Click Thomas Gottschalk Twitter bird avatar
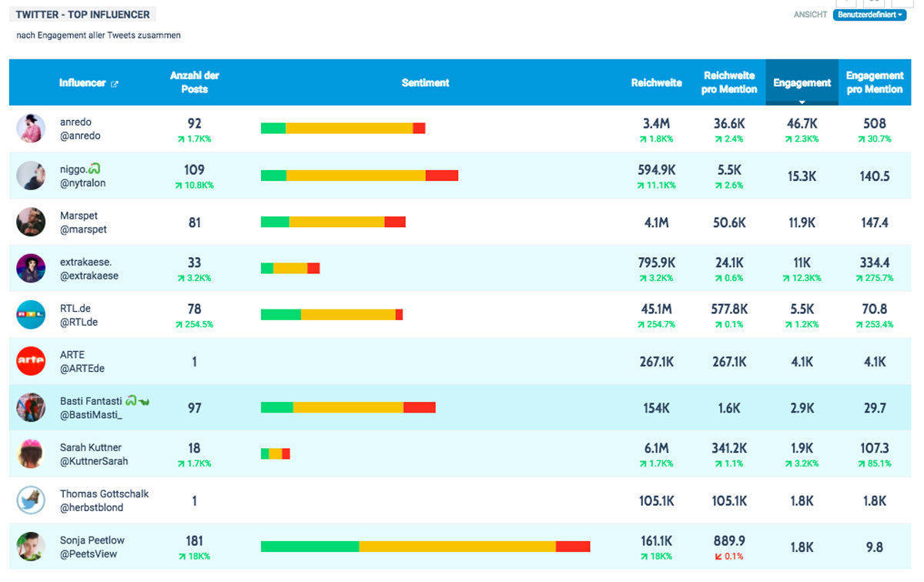 click(31, 500)
